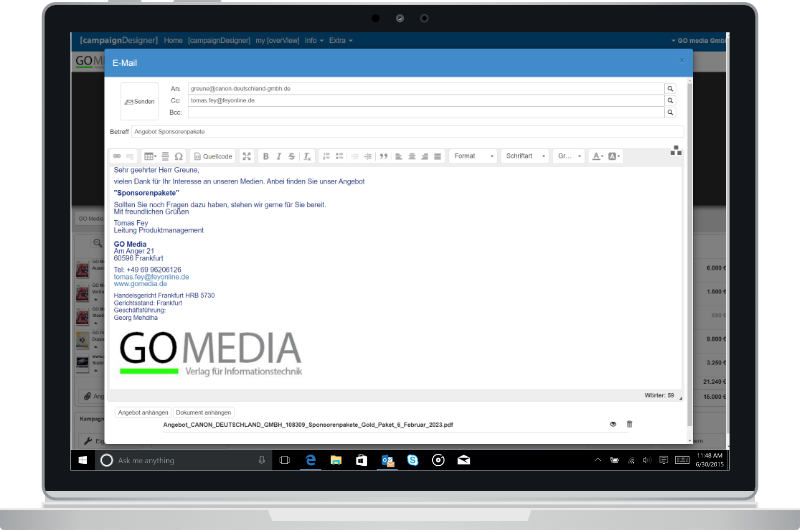Click into the Betreff subject field
The width and height of the screenshot is (800, 530).
(x=406, y=131)
